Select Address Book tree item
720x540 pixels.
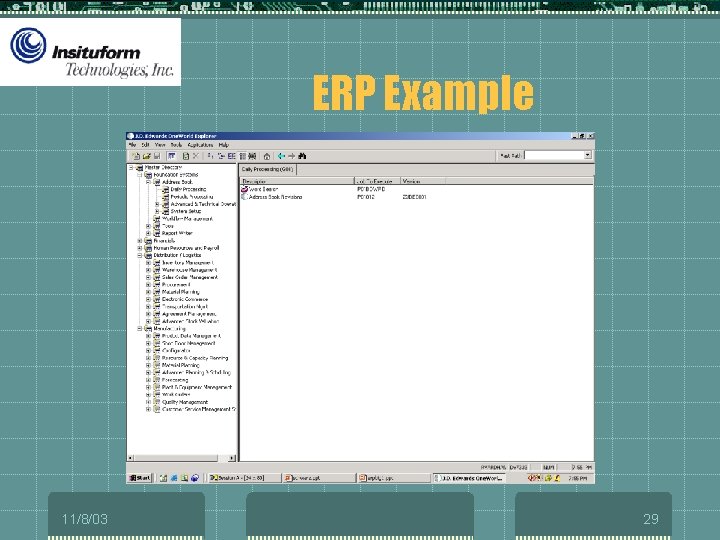coord(177,182)
